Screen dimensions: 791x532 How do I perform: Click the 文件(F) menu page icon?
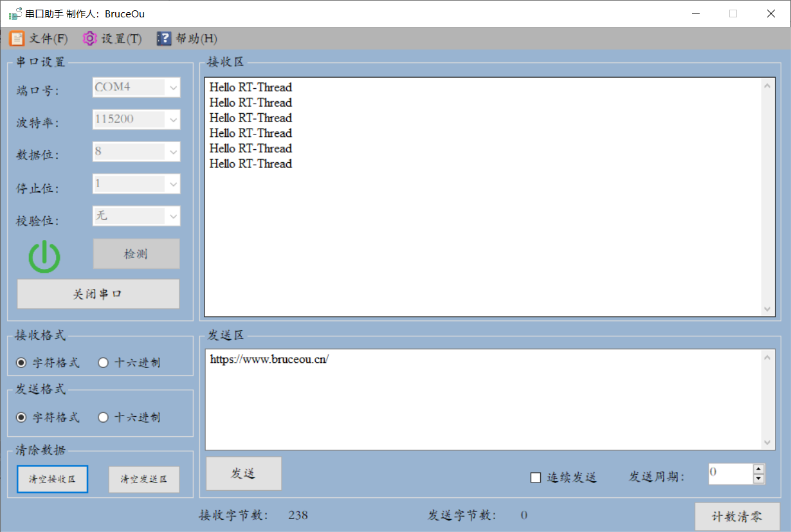(17, 39)
